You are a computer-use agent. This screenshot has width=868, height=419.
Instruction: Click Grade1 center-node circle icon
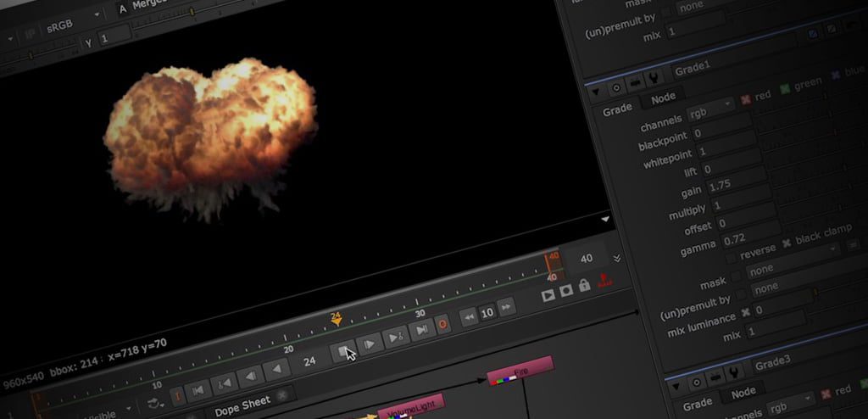click(x=616, y=87)
